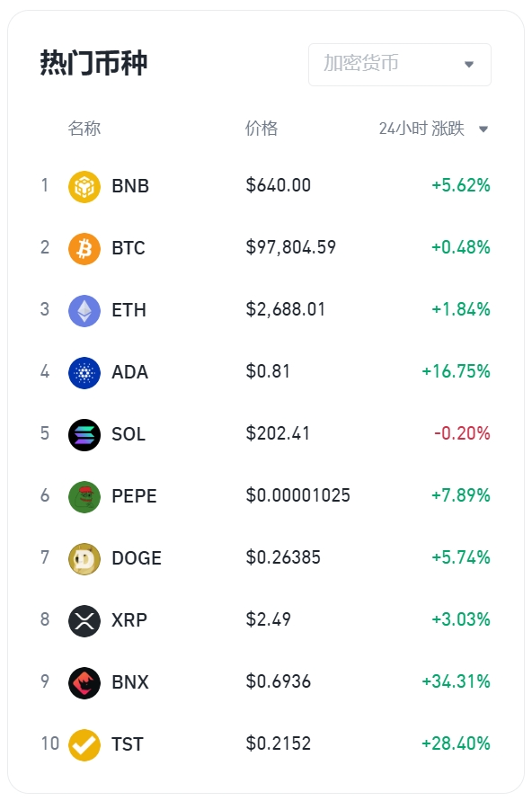The width and height of the screenshot is (532, 801).
Task: Click the PEPE frog icon
Action: click(x=84, y=496)
